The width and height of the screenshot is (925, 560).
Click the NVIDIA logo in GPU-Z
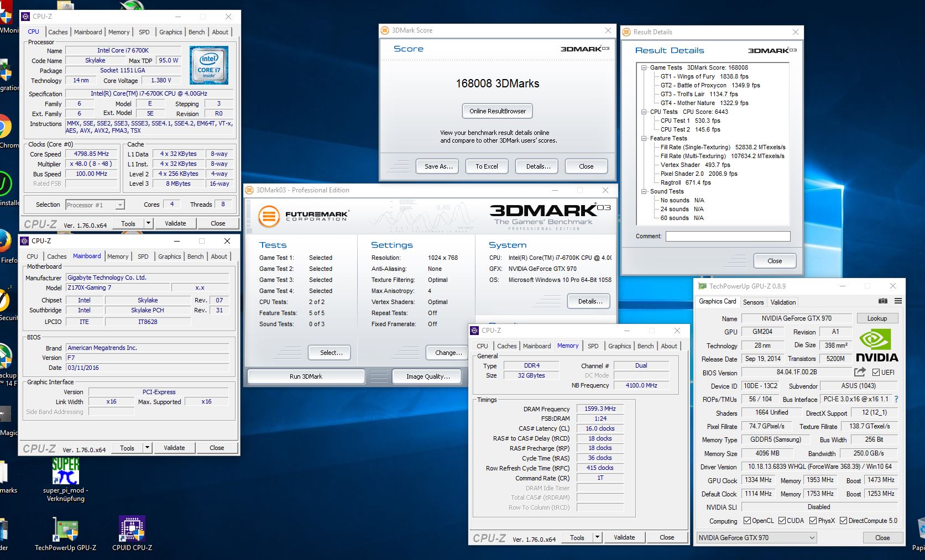pos(877,347)
